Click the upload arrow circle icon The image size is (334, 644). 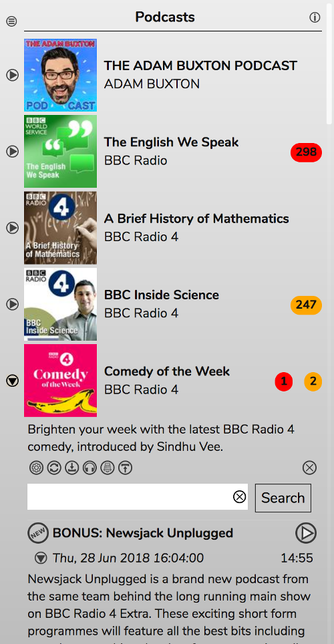point(126,468)
